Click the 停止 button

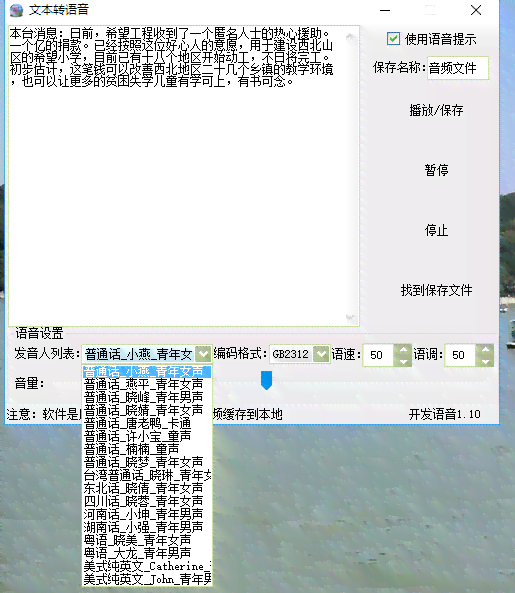[436, 230]
